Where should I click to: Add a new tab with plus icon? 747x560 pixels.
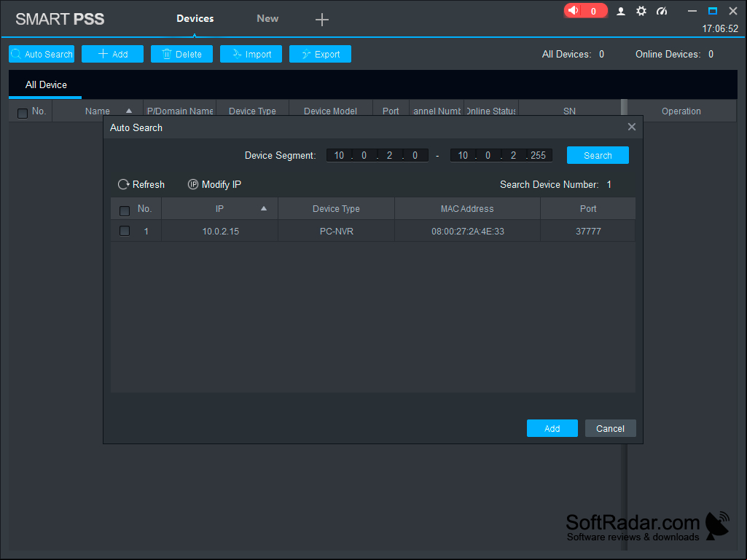(322, 20)
